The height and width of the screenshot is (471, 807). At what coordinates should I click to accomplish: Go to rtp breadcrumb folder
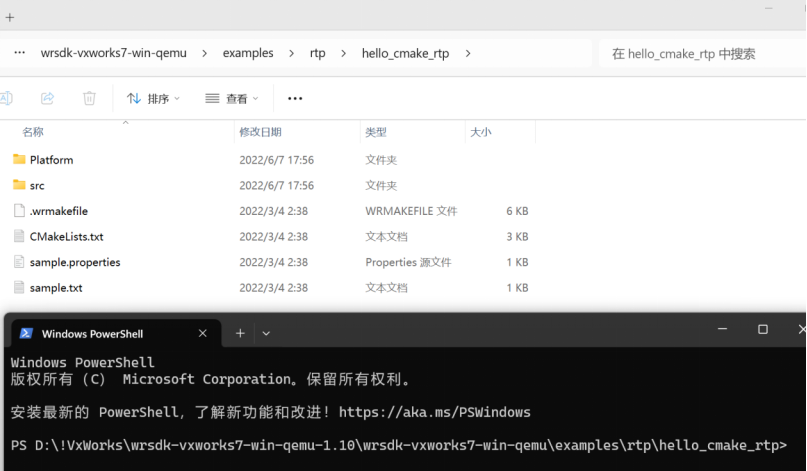tap(318, 53)
